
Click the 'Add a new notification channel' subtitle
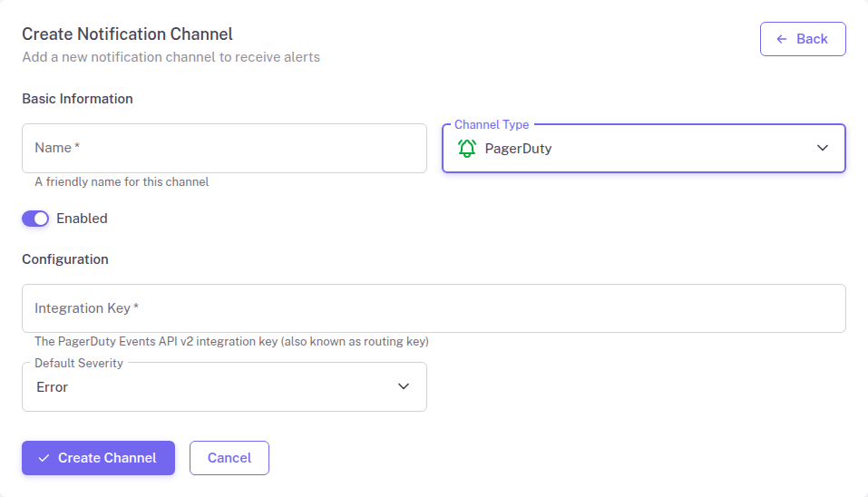coord(171,57)
